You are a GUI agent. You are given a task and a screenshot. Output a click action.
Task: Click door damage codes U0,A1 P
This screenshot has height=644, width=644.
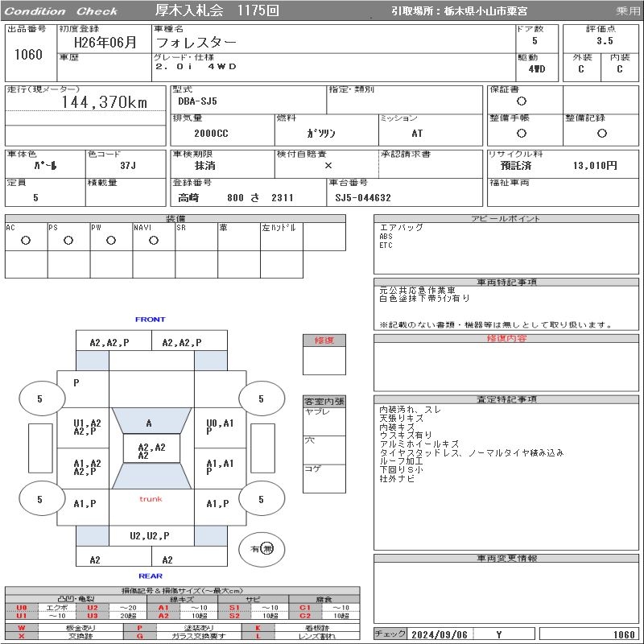pyautogui.click(x=220, y=427)
